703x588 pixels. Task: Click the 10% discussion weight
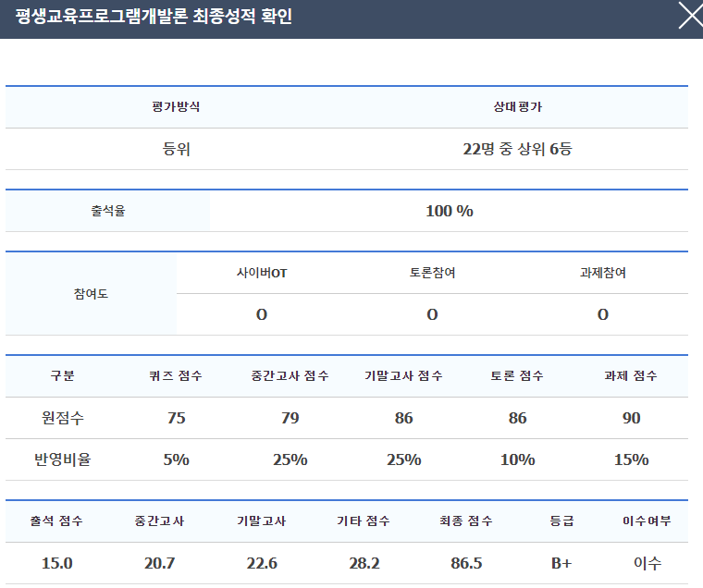point(517,459)
